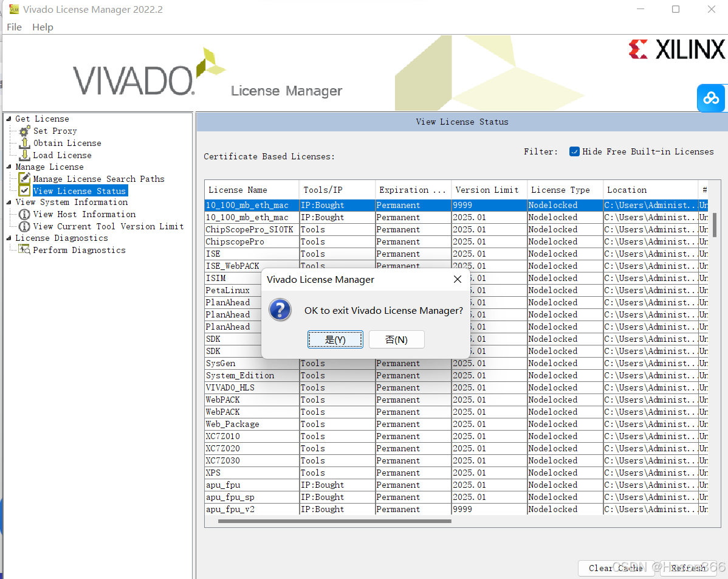Select the ChipScopePro_SIOTK license row
The height and width of the screenshot is (579, 728).
pyautogui.click(x=456, y=229)
